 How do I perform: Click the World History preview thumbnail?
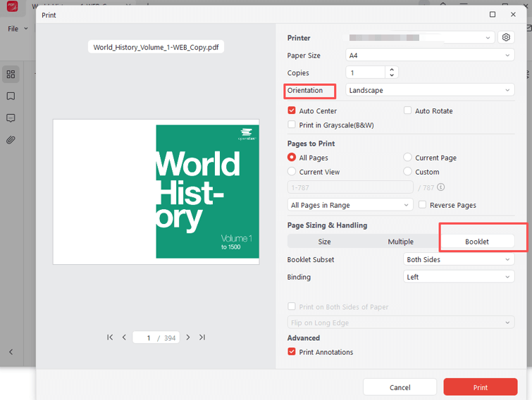click(x=156, y=192)
